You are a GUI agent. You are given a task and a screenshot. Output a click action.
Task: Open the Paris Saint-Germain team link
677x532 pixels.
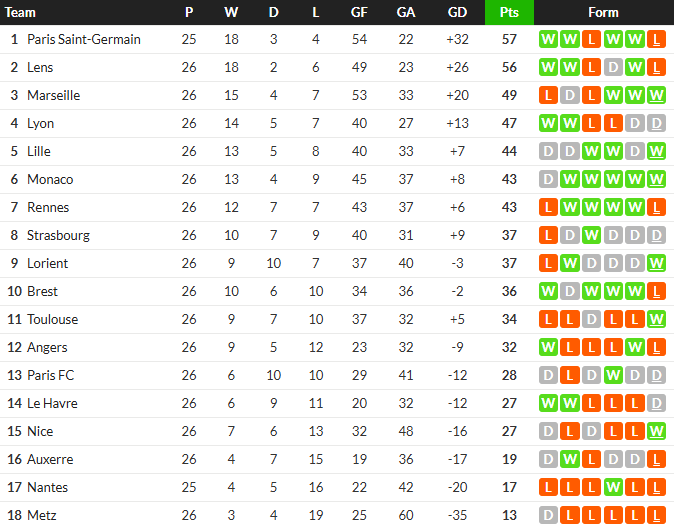pyautogui.click(x=84, y=40)
